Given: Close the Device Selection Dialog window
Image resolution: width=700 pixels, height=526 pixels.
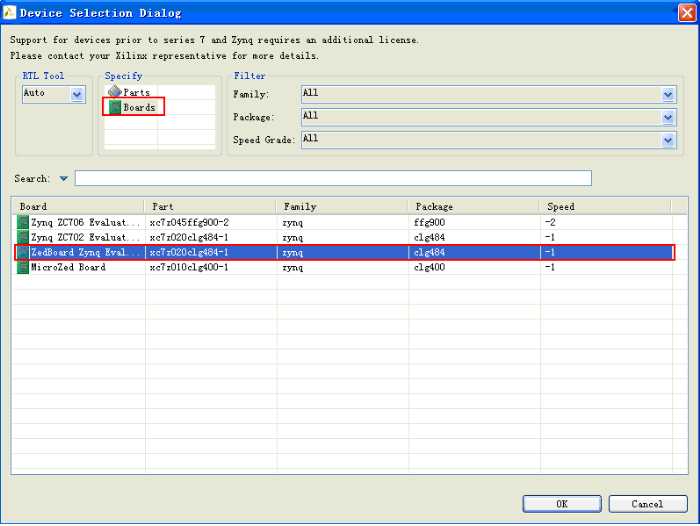Looking at the screenshot, I should pos(687,13).
